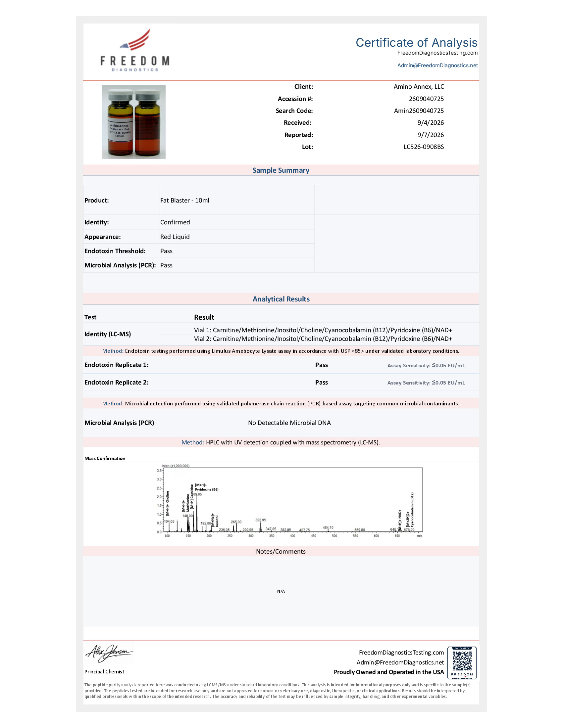Select product value Fat Blaster - 10ml

184,200
